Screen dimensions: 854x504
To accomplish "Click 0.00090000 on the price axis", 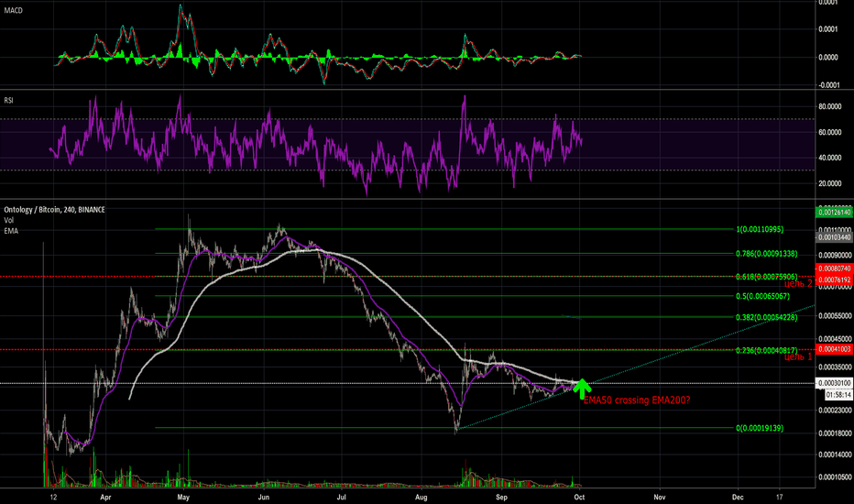I will [835, 255].
